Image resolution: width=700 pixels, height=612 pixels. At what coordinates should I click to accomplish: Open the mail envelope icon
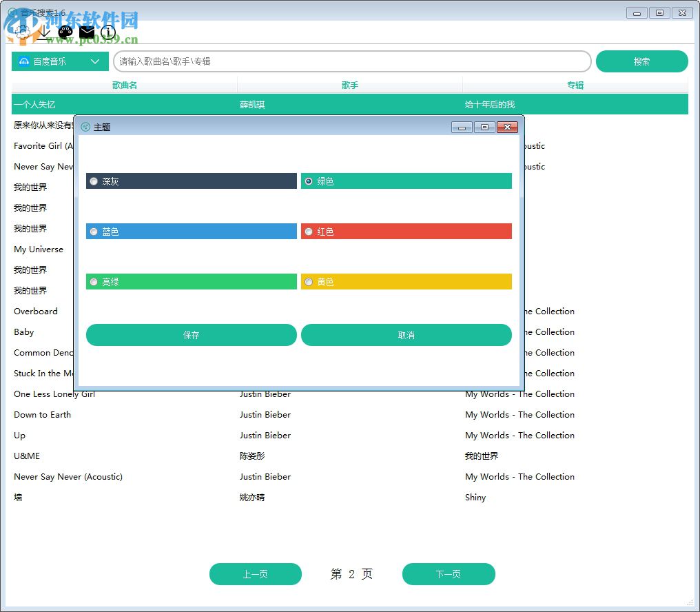click(87, 32)
